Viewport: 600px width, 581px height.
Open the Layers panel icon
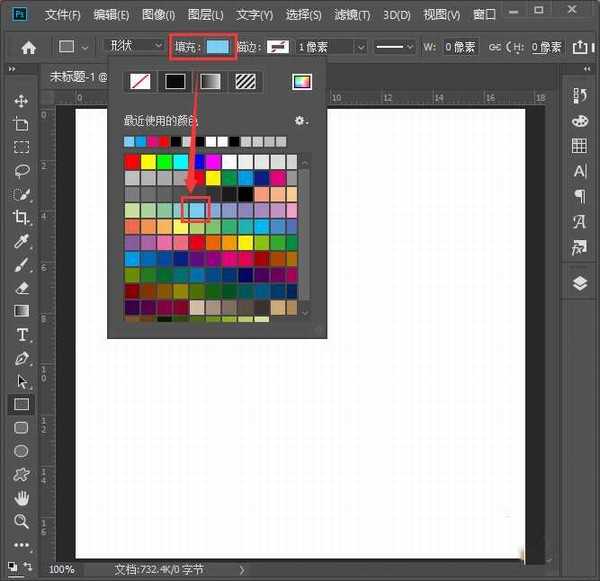pos(580,283)
